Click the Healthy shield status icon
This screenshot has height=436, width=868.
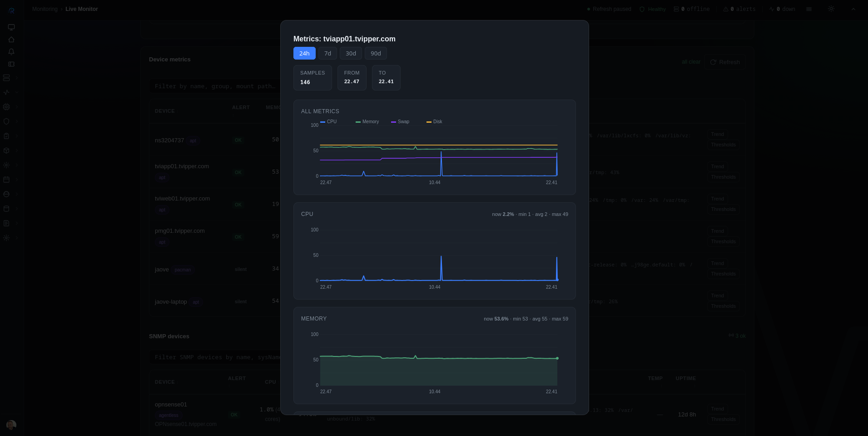pos(642,9)
